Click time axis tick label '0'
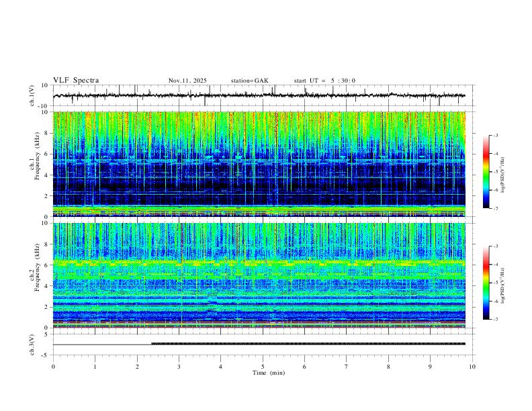Image resolution: width=532 pixels, height=411 pixels. tap(53, 367)
